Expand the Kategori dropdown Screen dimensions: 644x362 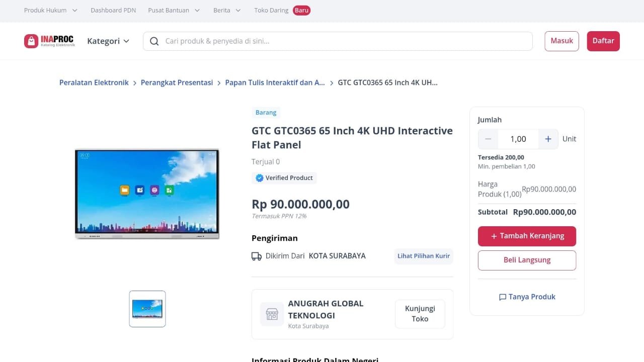click(108, 41)
